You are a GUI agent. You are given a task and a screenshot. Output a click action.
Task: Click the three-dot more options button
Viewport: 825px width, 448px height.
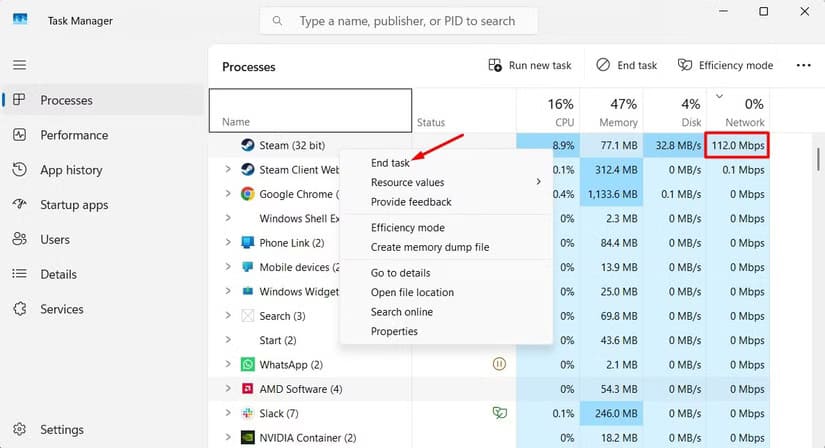coord(803,65)
